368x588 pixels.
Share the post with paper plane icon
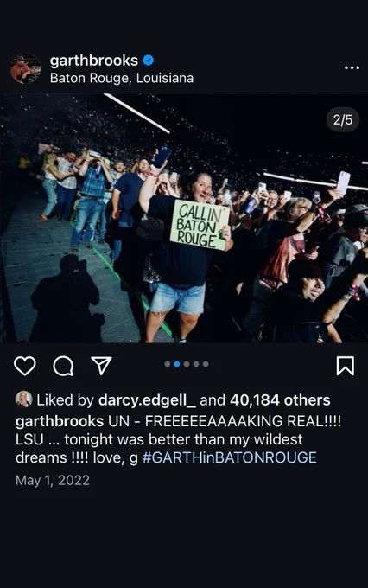pyautogui.click(x=102, y=365)
